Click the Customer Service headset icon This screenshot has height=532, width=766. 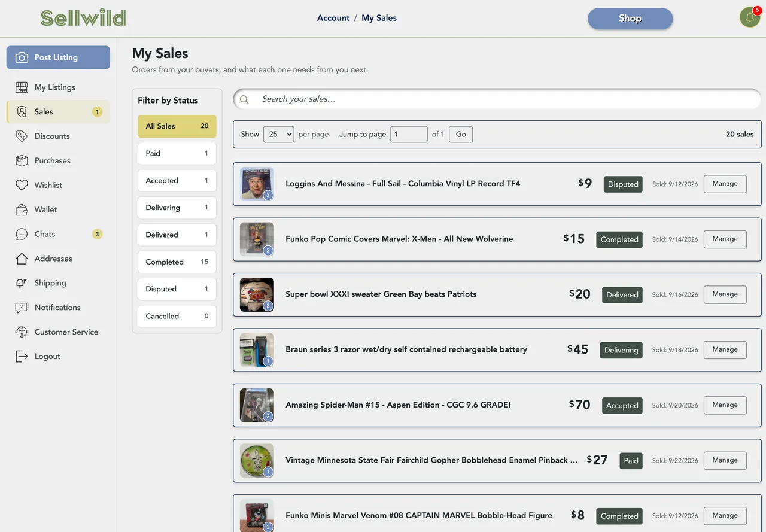22,332
